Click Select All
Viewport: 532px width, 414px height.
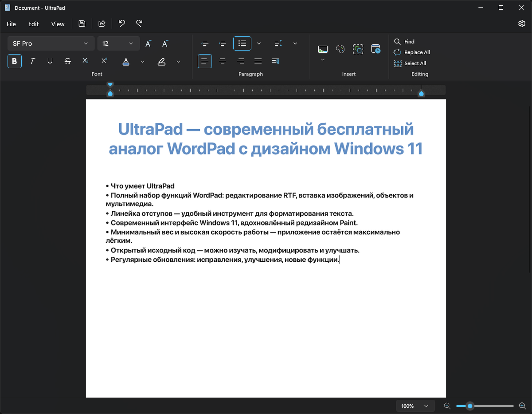coord(410,63)
